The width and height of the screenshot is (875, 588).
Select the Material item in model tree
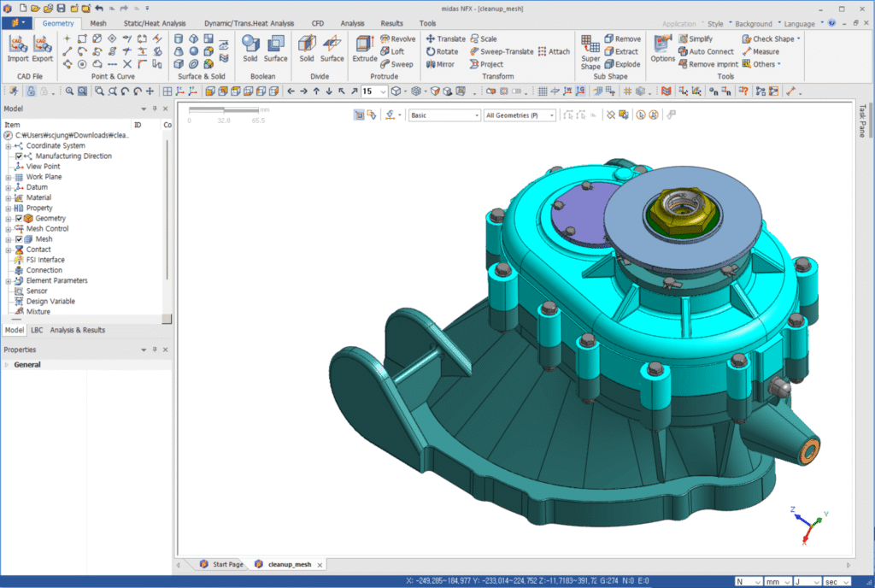coord(38,197)
